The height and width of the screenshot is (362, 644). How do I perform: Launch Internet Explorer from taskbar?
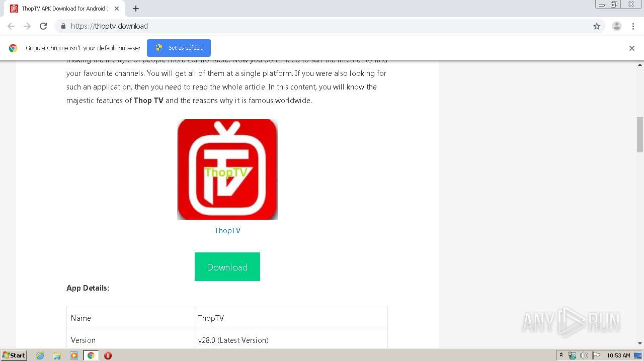[40, 355]
